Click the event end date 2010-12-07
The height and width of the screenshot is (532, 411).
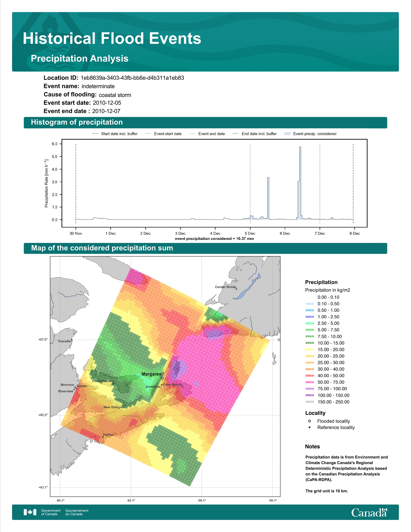tap(106, 111)
